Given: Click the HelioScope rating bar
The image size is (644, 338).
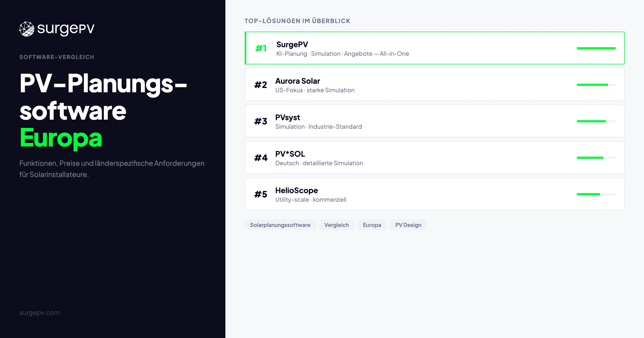Looking at the screenshot, I should (596, 194).
